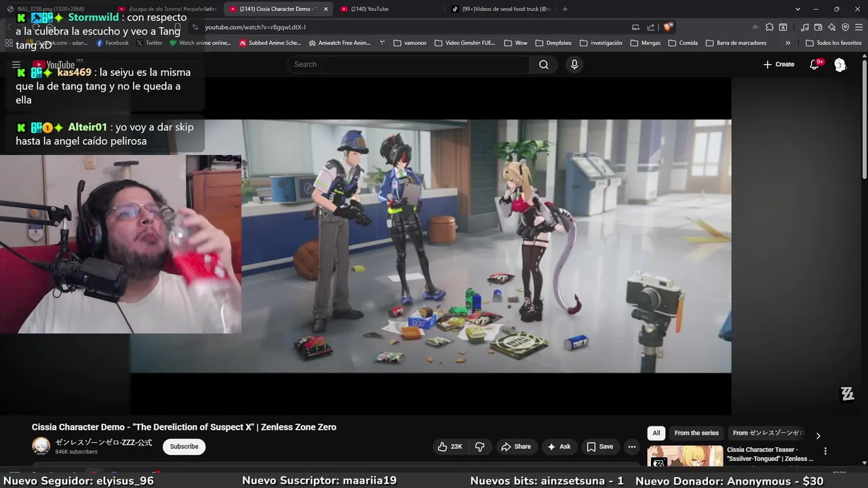Click into the YouTube Search field
868x488 pixels.
[x=408, y=64]
